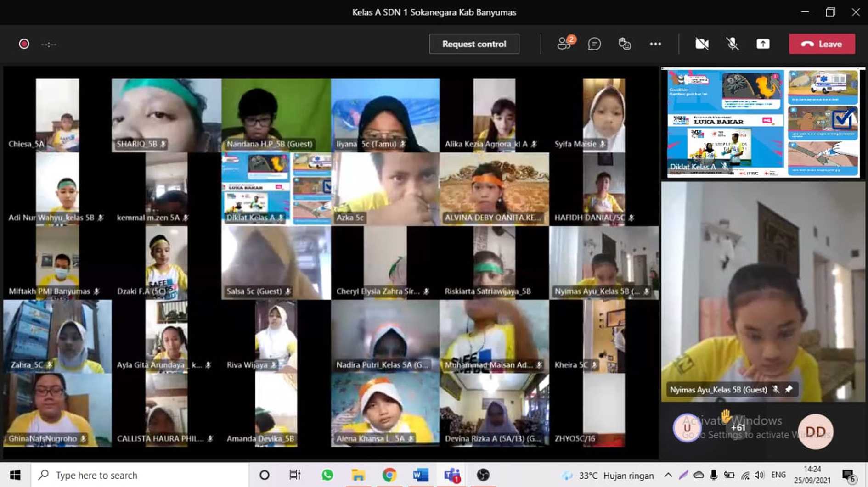The image size is (868, 487).
Task: Toggle the microphone mute button
Action: [x=733, y=44]
